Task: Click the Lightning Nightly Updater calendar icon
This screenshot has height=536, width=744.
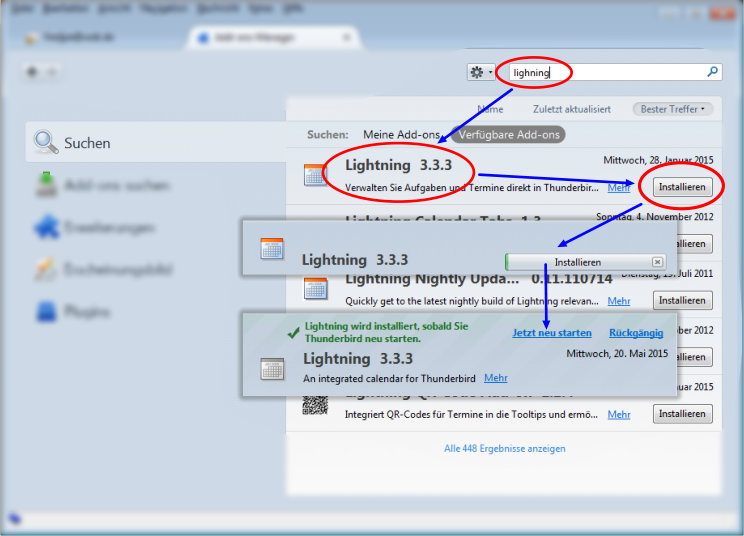Action: (315, 288)
